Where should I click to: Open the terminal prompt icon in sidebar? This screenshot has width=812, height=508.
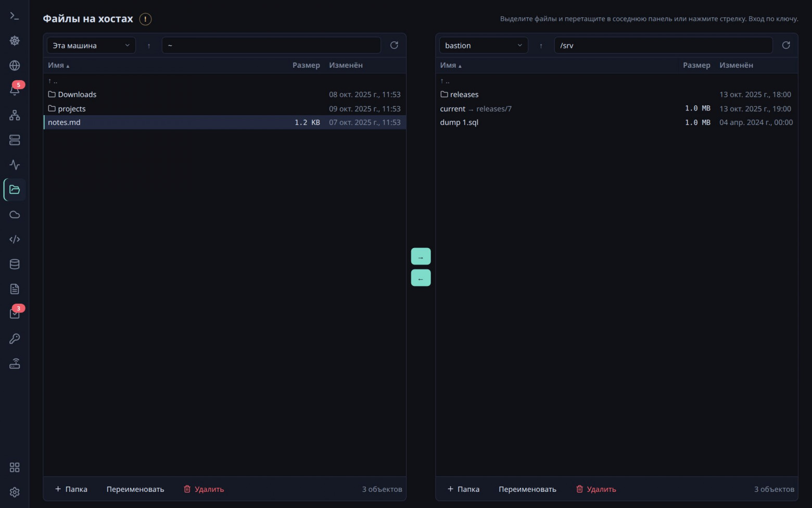15,16
